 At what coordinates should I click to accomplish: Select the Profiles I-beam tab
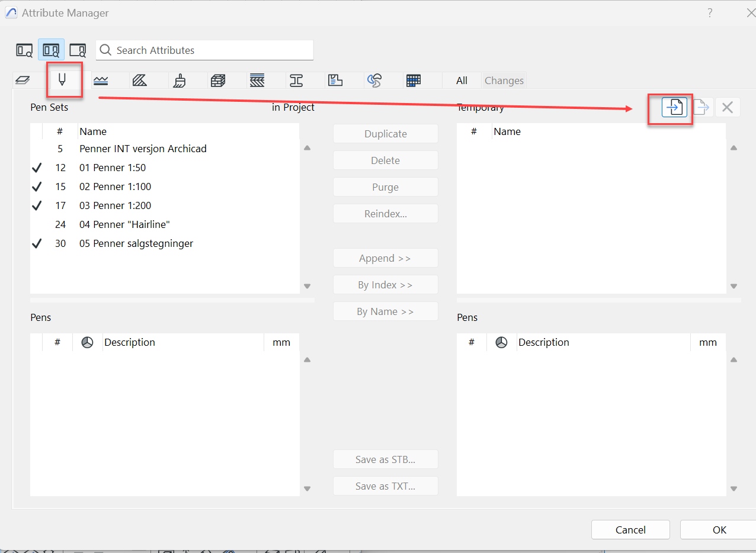click(296, 81)
